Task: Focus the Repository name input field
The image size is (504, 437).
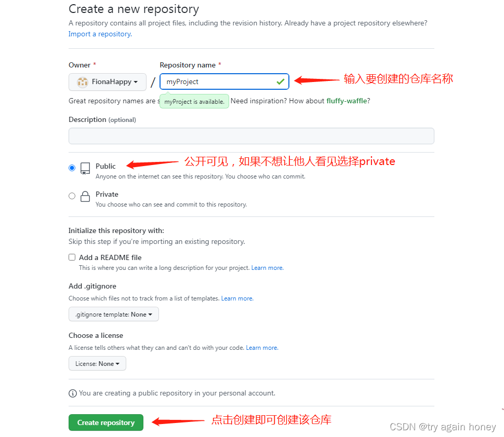Action: (224, 81)
